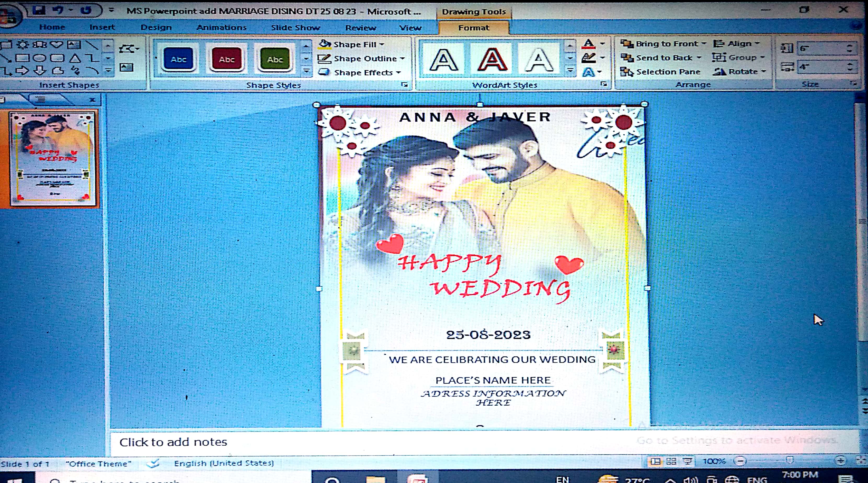Switch to Outline tab in slides pane

click(41, 99)
